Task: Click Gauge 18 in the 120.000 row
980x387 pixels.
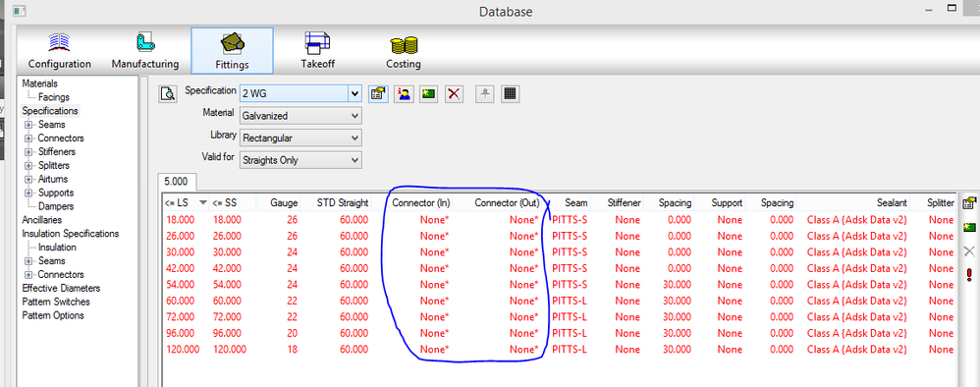Action: click(292, 350)
